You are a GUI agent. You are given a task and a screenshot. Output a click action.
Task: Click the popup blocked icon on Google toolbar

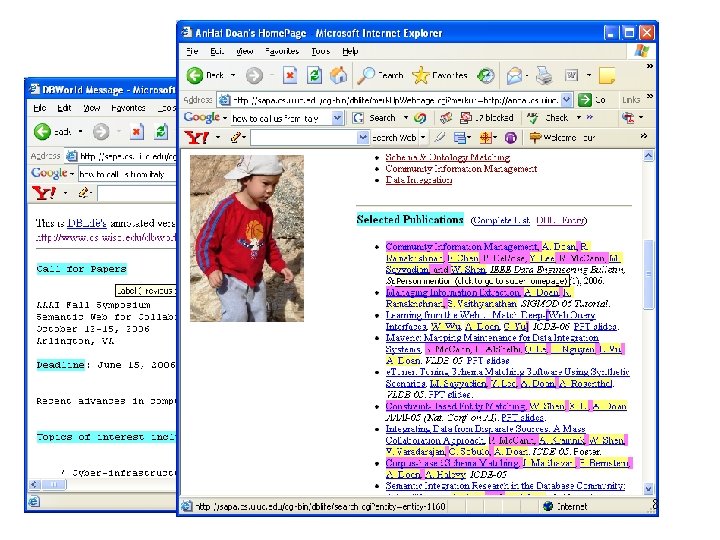point(466,118)
